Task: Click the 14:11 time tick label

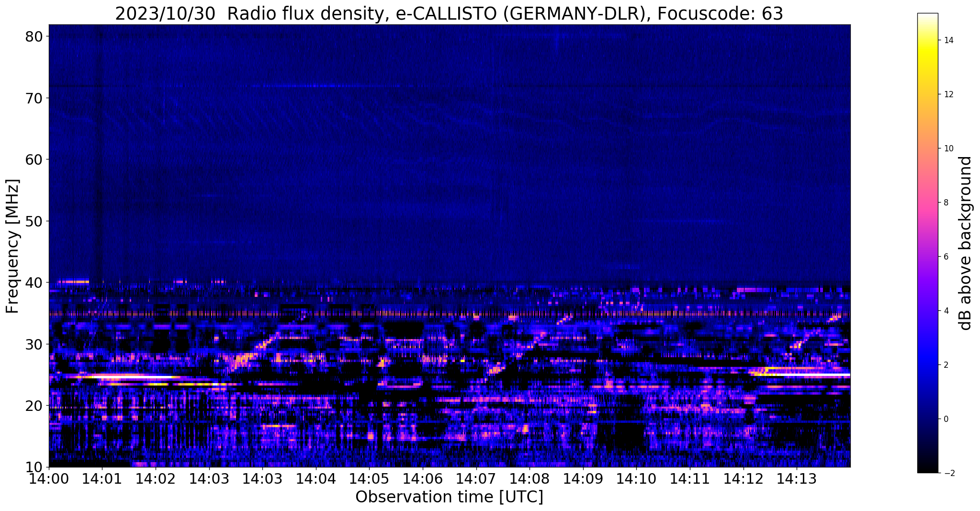Action: [690, 479]
